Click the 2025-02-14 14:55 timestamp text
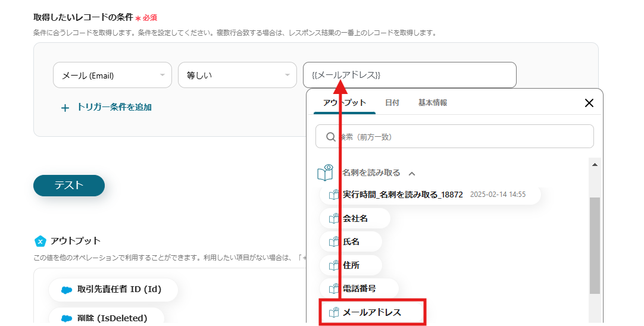This screenshot has height=326, width=644. (x=498, y=195)
